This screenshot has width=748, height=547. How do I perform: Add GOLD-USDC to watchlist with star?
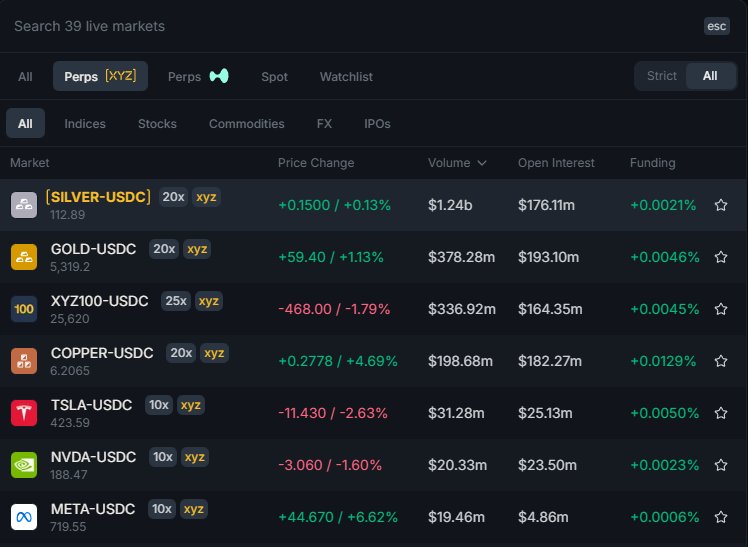(721, 257)
